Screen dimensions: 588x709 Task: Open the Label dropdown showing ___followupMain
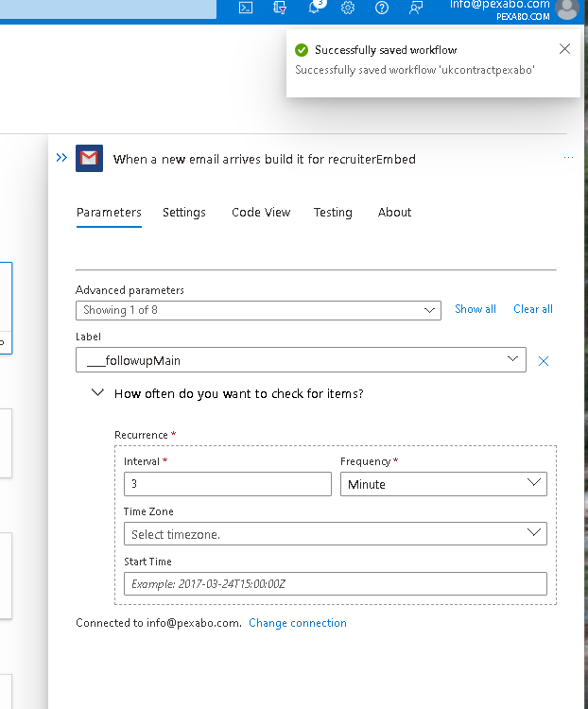pos(301,360)
